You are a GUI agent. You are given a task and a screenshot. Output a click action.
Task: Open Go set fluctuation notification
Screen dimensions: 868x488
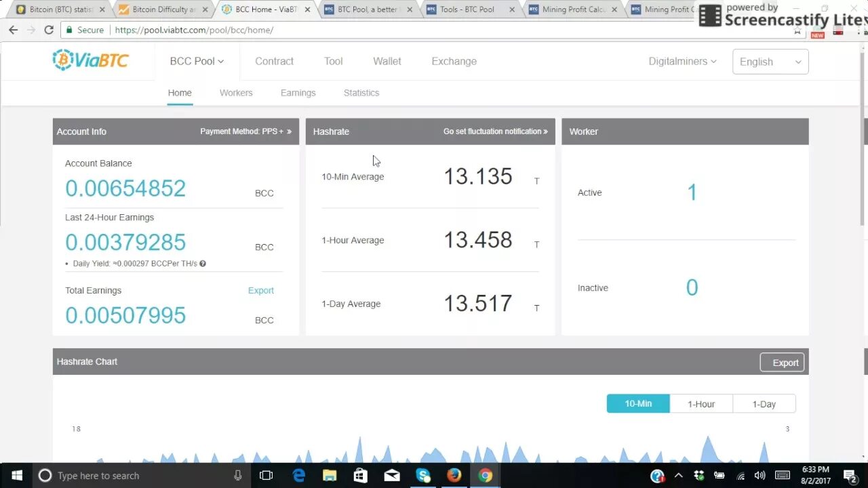(x=496, y=131)
